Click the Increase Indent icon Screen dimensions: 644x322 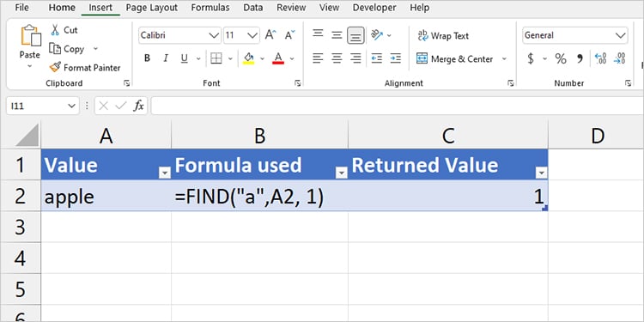[x=395, y=58]
